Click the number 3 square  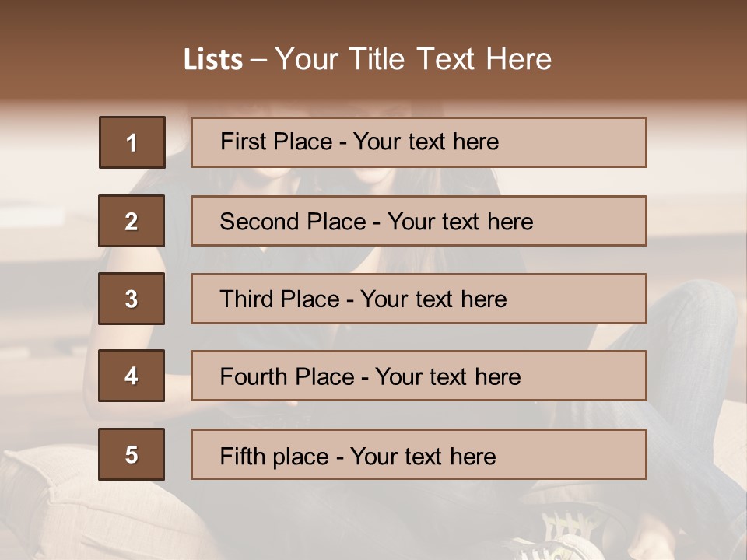click(132, 299)
